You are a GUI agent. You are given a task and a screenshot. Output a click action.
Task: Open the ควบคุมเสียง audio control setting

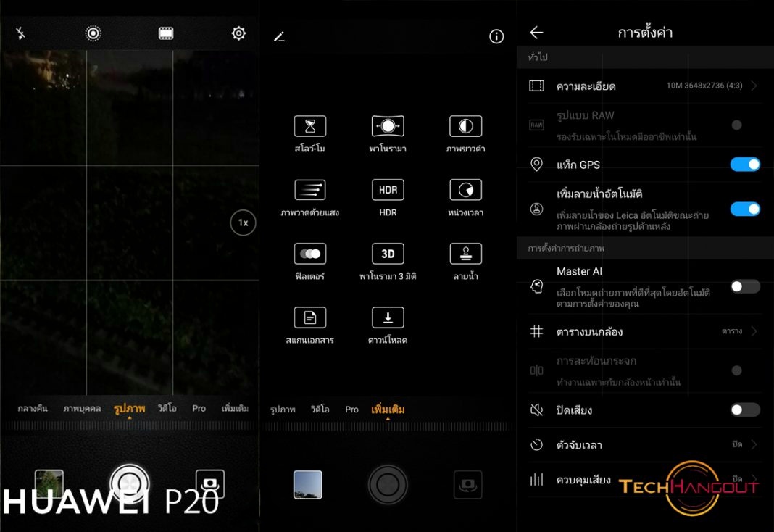pos(644,479)
